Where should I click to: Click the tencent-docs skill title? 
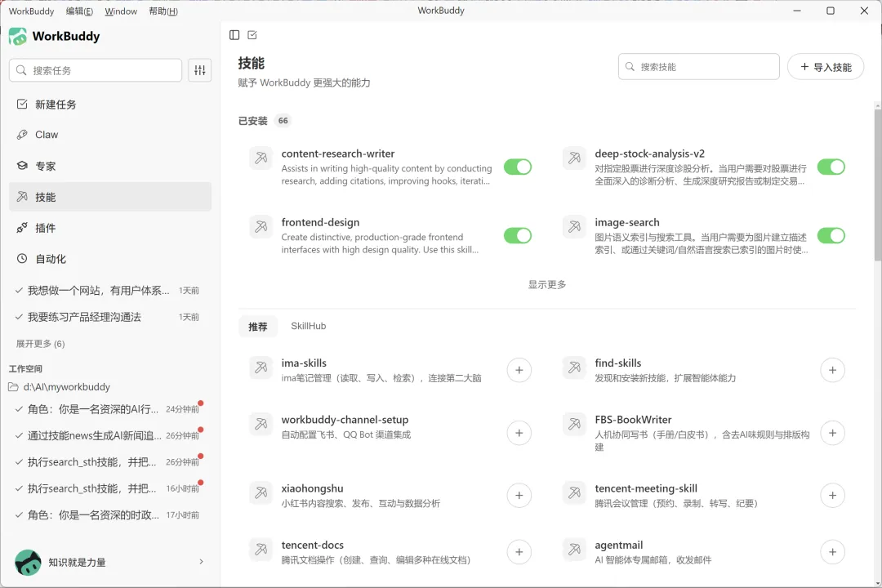312,545
